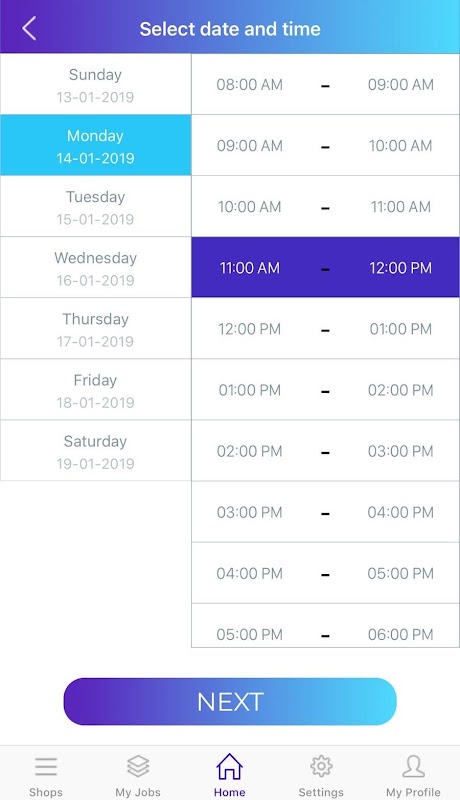Select Tuesday 15-01-2019
460x800 pixels.
(96, 207)
